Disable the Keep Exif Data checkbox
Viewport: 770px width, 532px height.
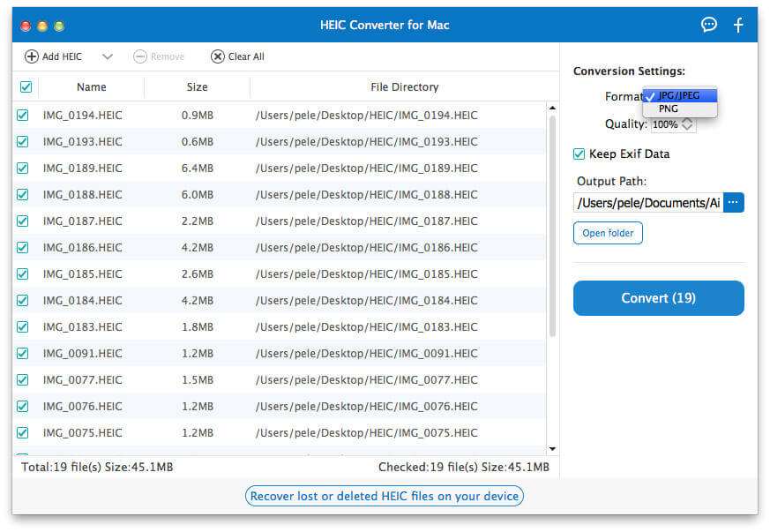point(579,154)
